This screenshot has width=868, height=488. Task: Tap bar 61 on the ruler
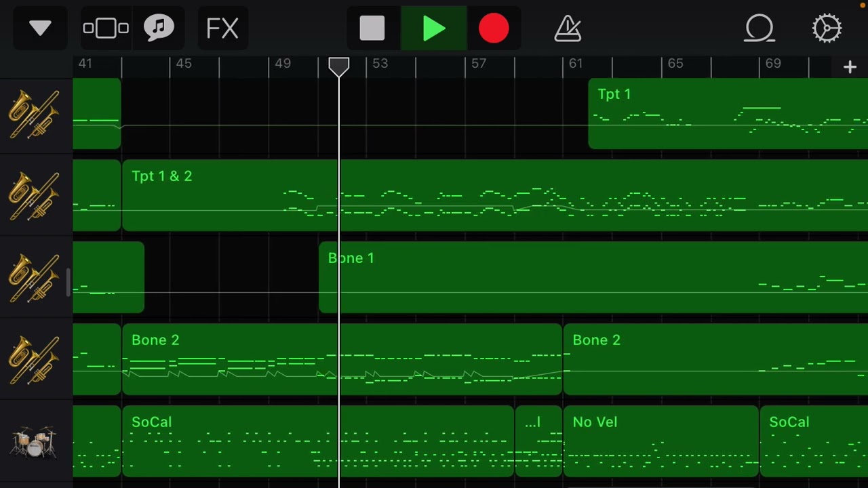pos(576,64)
